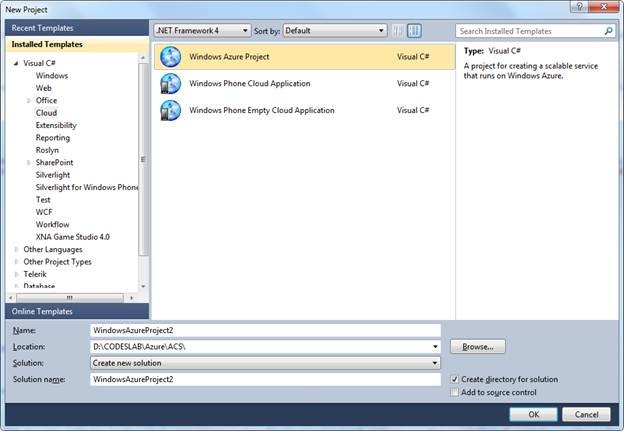Open the Recent Templates section
Image resolution: width=624 pixels, height=431 pixels.
[74, 28]
